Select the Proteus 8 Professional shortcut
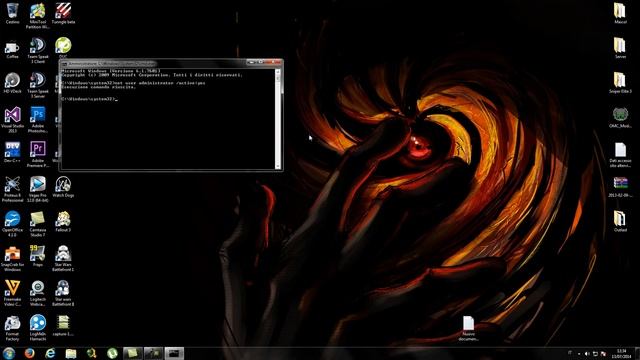The width and height of the screenshot is (640, 360). (12, 189)
